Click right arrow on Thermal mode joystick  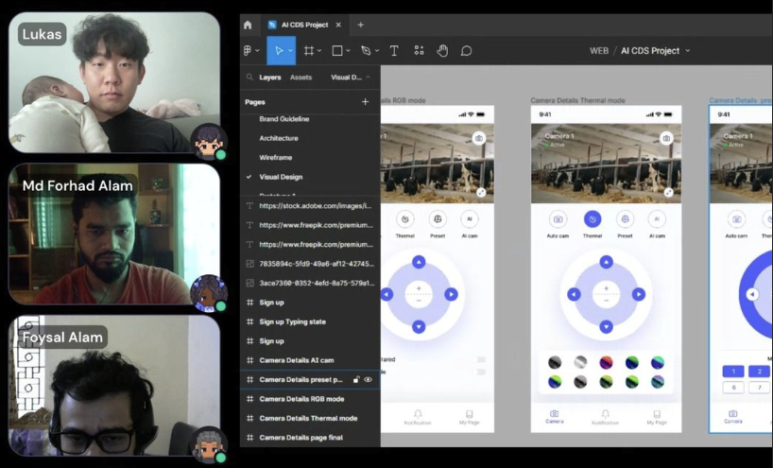[x=639, y=294]
